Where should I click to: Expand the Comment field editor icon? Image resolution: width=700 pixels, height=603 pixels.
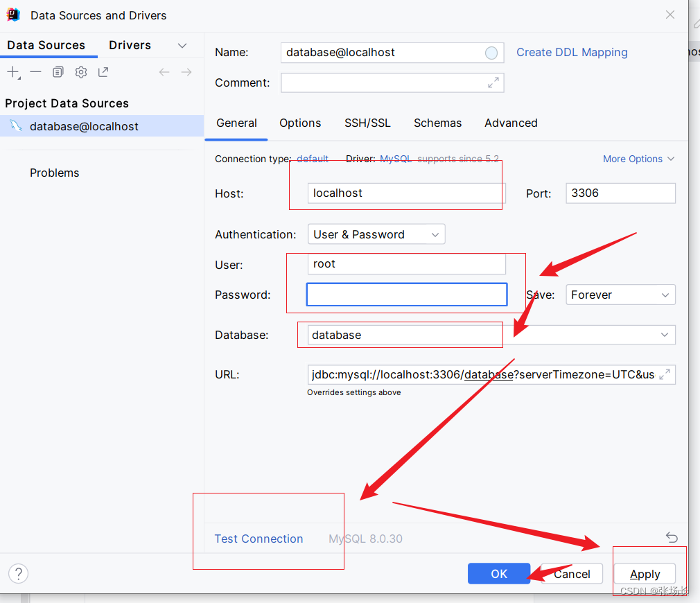pyautogui.click(x=493, y=82)
